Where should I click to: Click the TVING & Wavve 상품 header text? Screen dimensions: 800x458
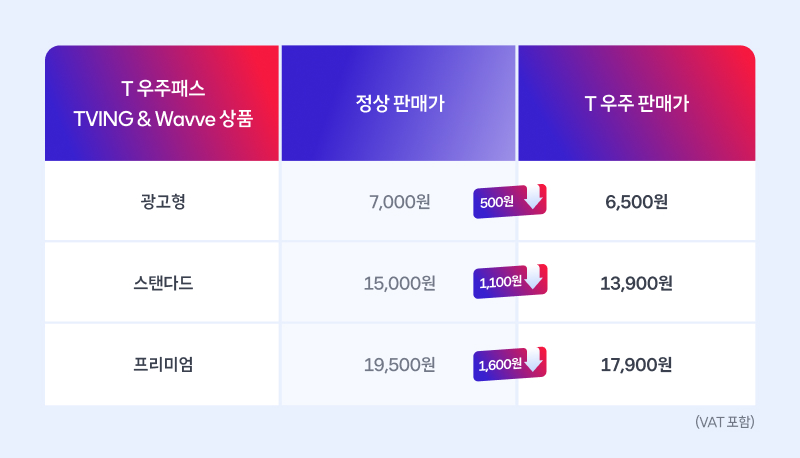click(x=162, y=118)
